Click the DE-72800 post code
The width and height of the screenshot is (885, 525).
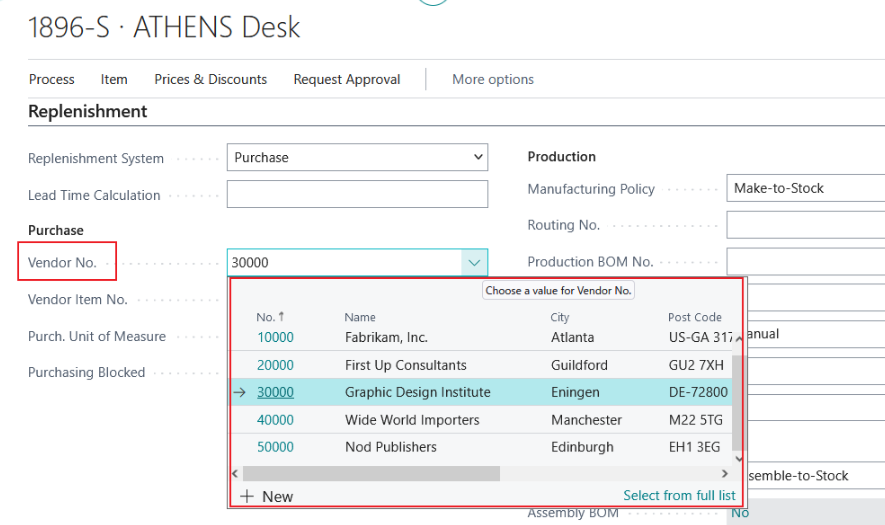698,392
